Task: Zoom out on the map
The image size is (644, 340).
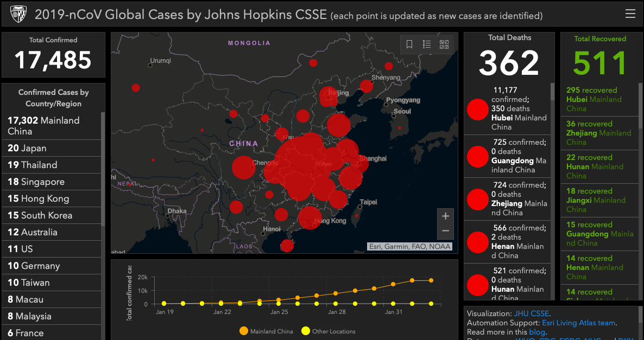Action: click(x=445, y=231)
